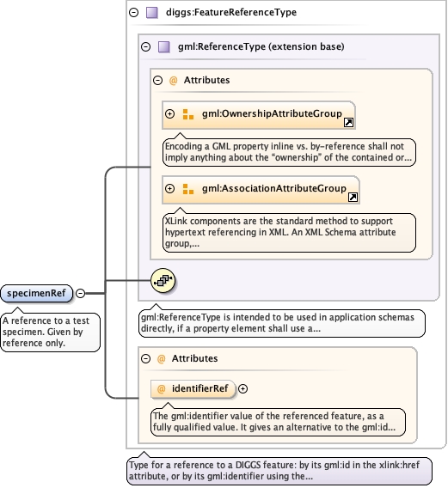This screenshot has height=488, width=448.
Task: Collapse the specimenRef element node
Action: [x=80, y=293]
